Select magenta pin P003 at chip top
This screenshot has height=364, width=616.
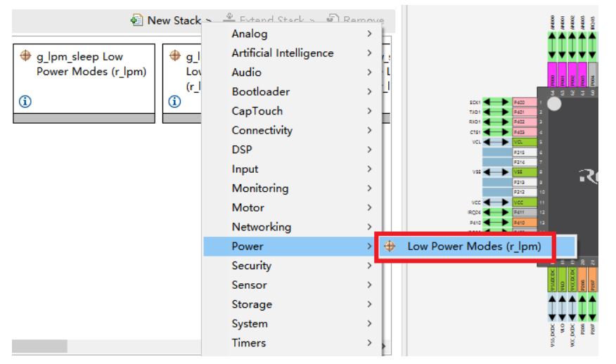tap(582, 74)
